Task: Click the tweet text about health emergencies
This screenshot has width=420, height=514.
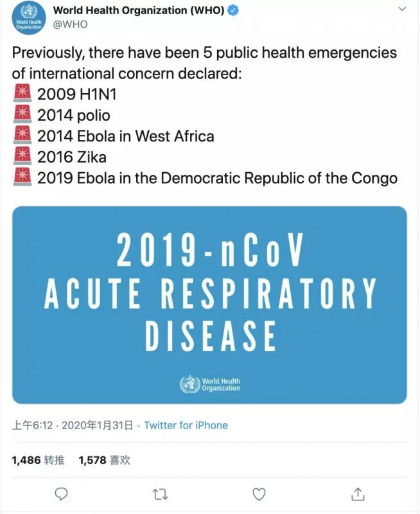Action: pos(204,62)
